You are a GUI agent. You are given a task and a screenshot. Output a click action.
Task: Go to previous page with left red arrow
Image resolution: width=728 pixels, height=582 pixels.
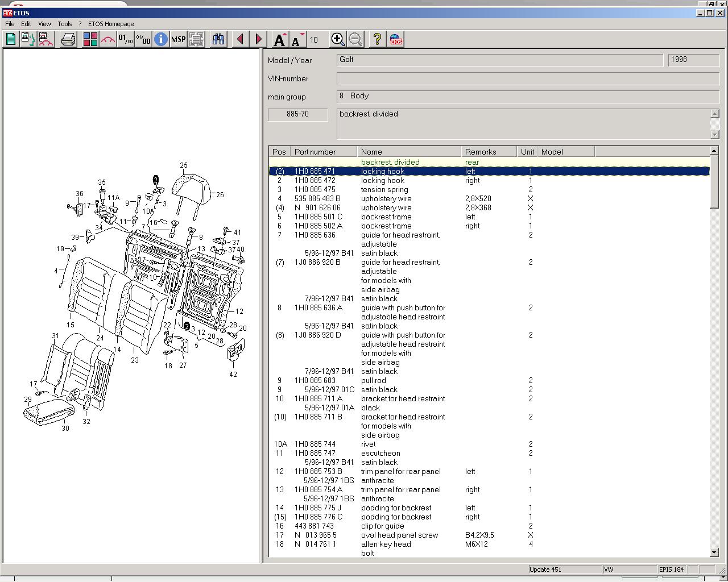240,39
